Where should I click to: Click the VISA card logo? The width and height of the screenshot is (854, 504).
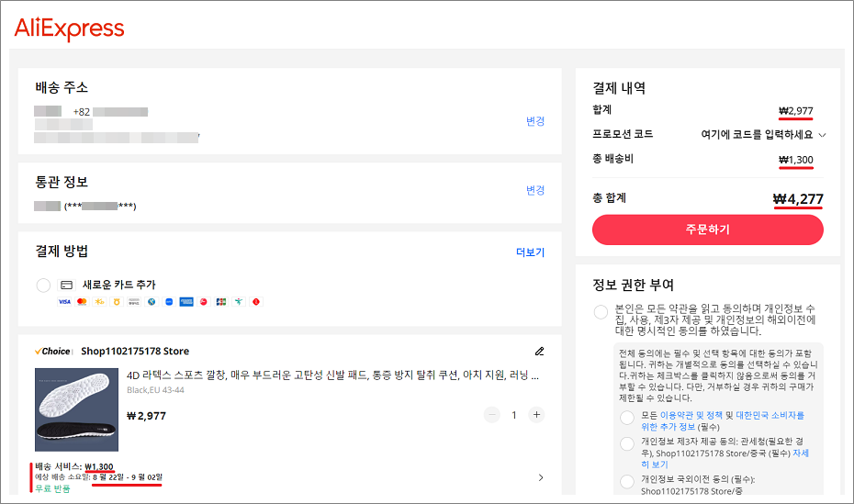tap(64, 301)
